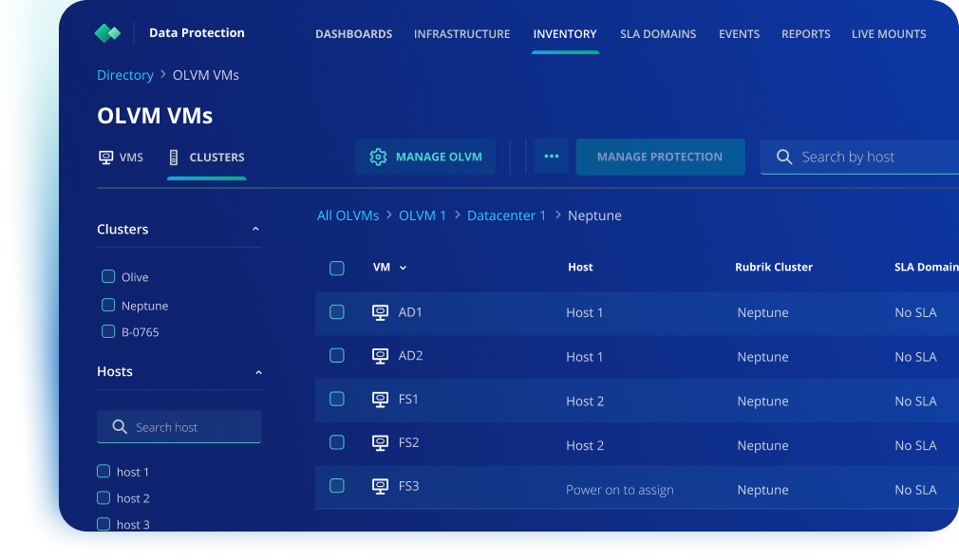Enable the host 2 filter checkbox
Viewport: 959px width, 560px height.
click(x=103, y=497)
